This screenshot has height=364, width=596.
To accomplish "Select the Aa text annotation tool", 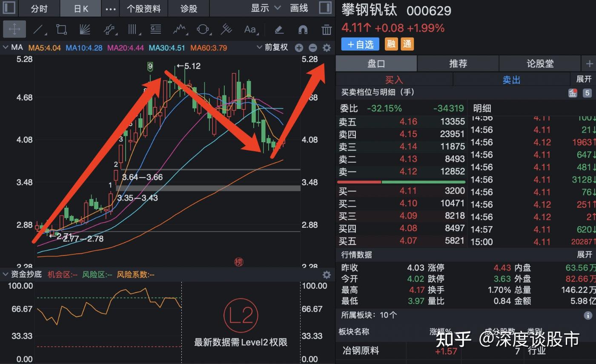I will coord(250,29).
